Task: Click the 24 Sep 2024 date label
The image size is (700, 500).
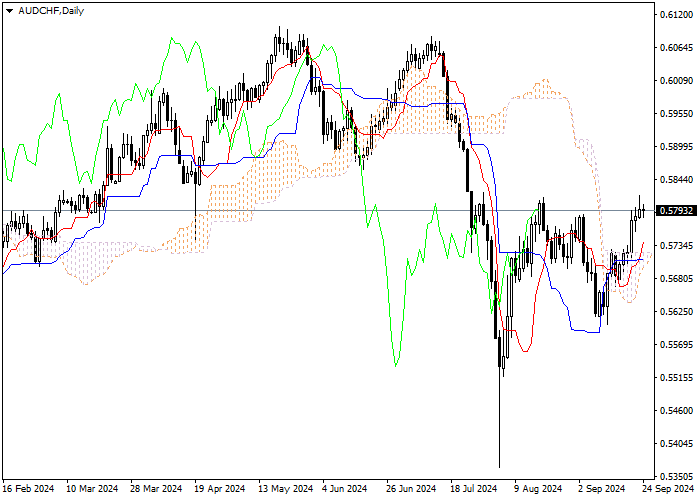Action: (668, 489)
